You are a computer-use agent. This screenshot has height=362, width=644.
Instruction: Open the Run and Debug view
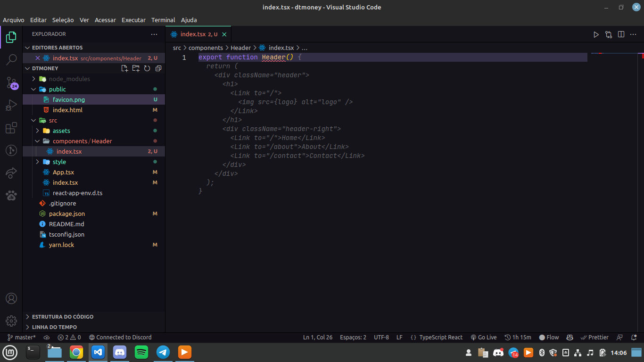coord(11,106)
